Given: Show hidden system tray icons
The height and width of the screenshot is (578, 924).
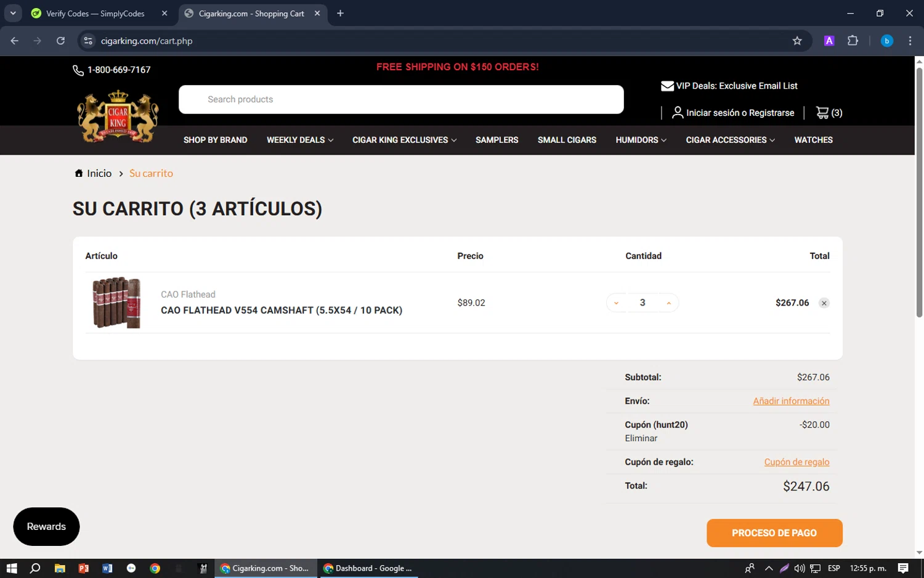Looking at the screenshot, I should pyautogui.click(x=768, y=568).
